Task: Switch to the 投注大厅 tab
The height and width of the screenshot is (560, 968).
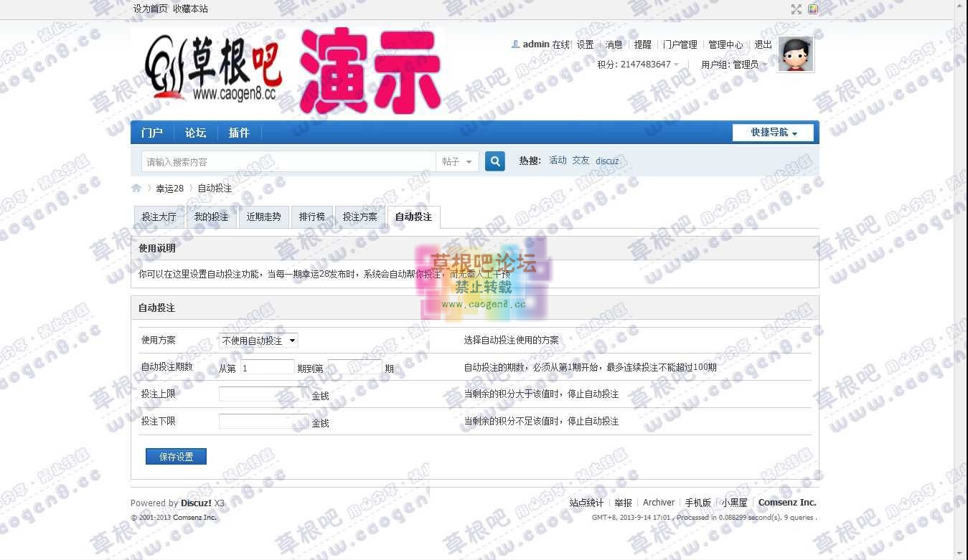Action: pyautogui.click(x=159, y=217)
